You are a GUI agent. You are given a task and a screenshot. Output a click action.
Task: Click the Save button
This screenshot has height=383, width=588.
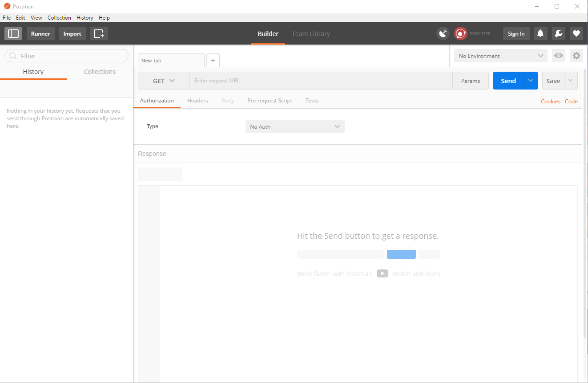pos(553,81)
